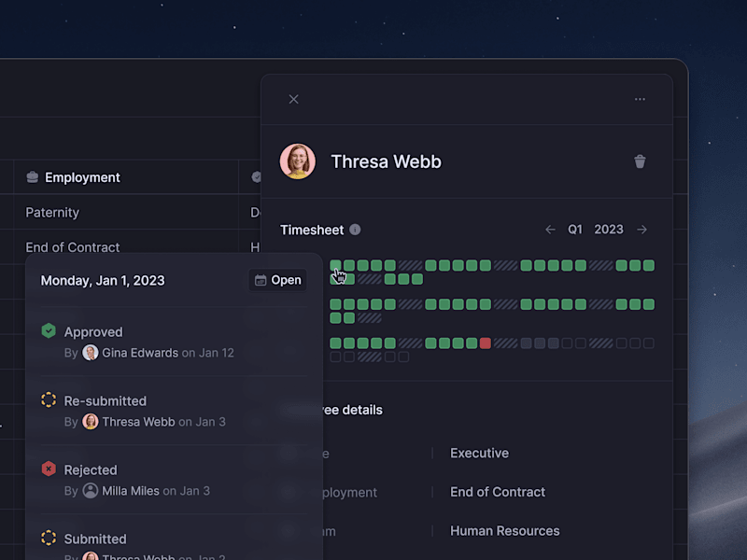This screenshot has height=560, width=747.
Task: Click the green Approved status icon
Action: click(49, 330)
